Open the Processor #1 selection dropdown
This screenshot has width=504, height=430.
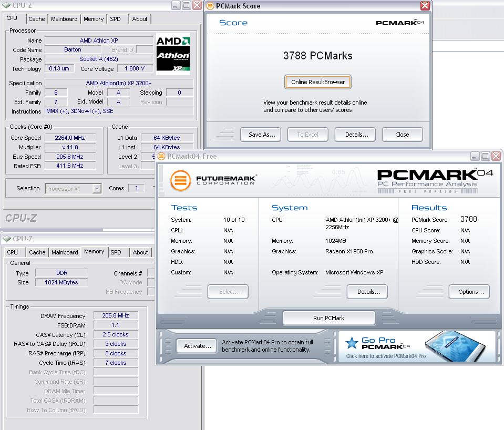[97, 189]
